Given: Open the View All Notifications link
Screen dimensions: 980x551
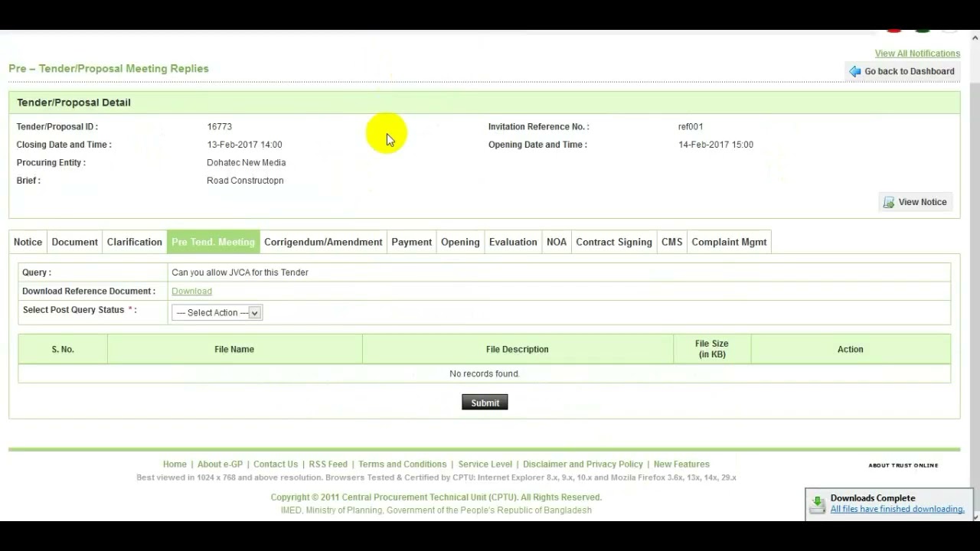Looking at the screenshot, I should [917, 54].
